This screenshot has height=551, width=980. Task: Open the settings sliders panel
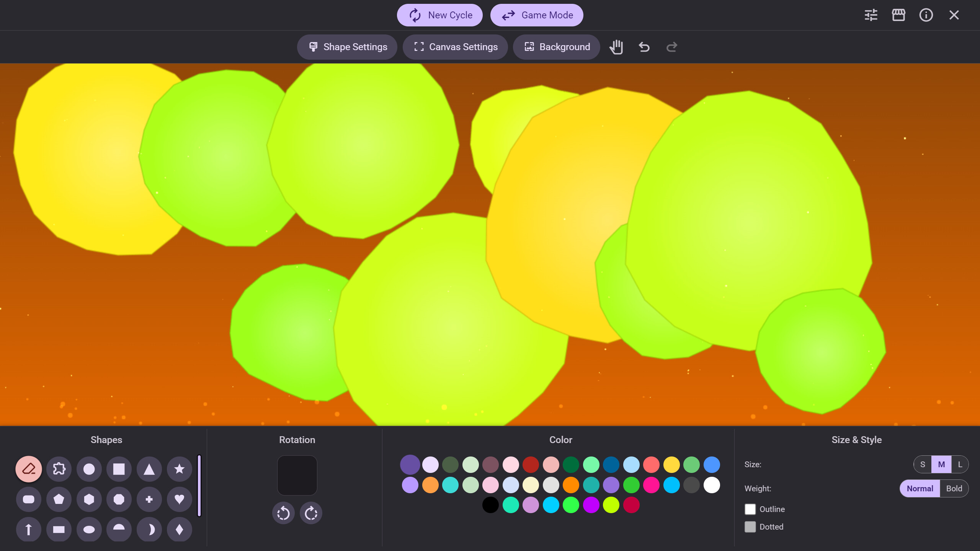(x=871, y=15)
